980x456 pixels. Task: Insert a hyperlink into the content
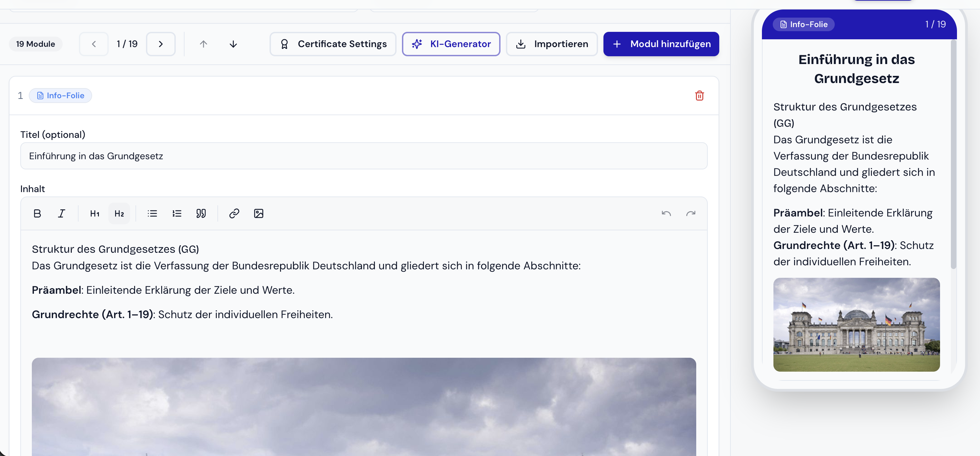(234, 213)
